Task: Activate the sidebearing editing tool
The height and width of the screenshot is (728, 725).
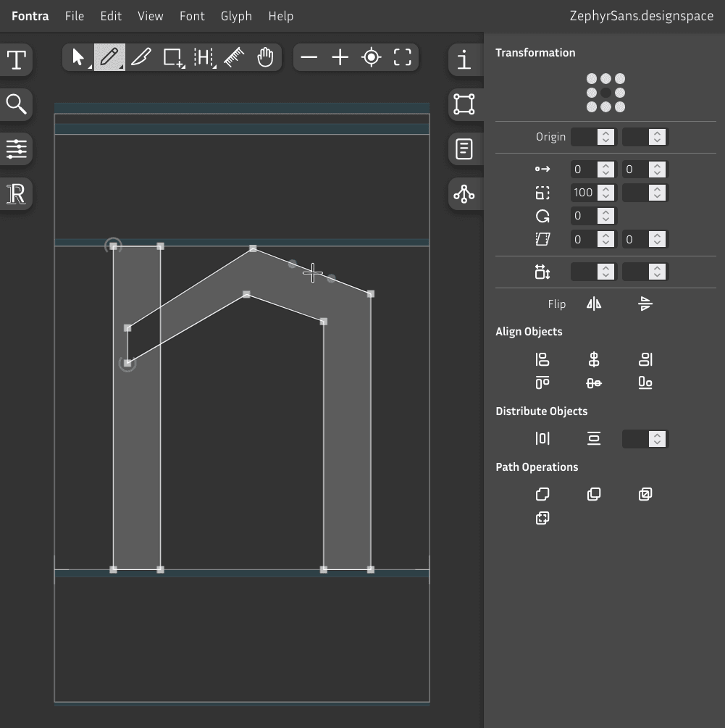Action: click(x=204, y=57)
